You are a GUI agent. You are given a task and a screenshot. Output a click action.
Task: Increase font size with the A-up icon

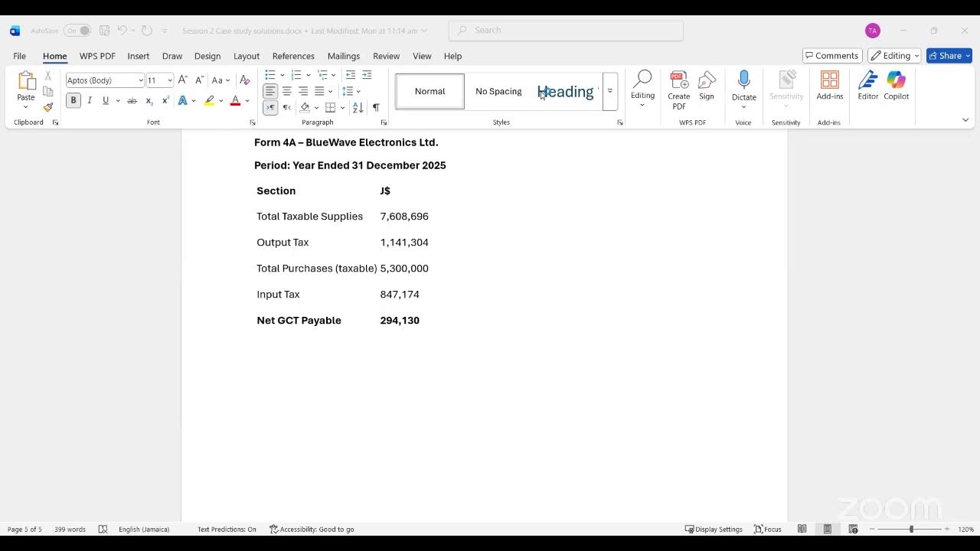pos(183,80)
